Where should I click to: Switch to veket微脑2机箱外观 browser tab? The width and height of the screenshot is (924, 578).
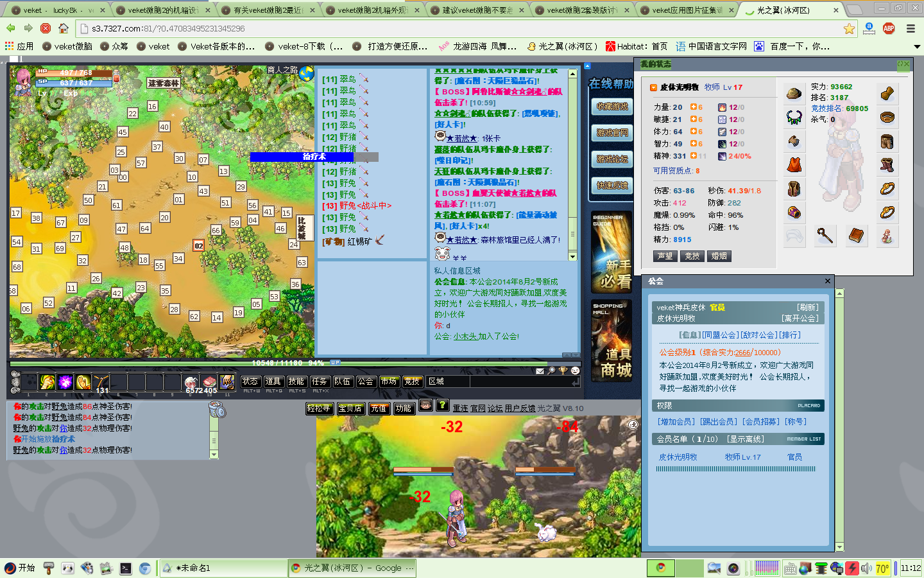pos(373,10)
